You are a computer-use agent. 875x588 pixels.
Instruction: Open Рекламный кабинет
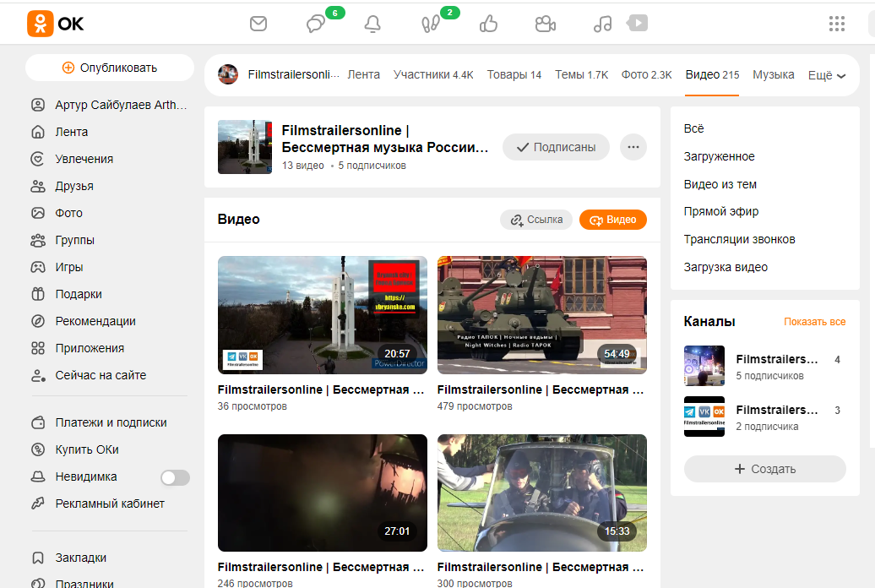coord(98,504)
